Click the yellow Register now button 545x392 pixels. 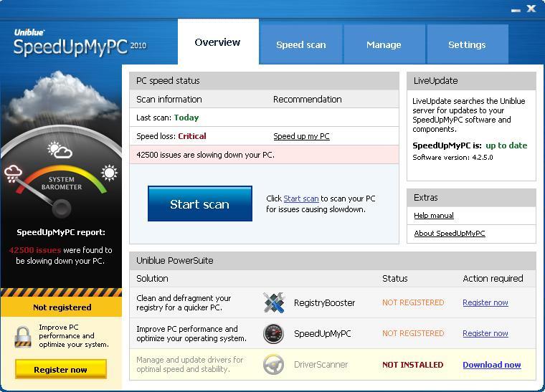tap(61, 370)
